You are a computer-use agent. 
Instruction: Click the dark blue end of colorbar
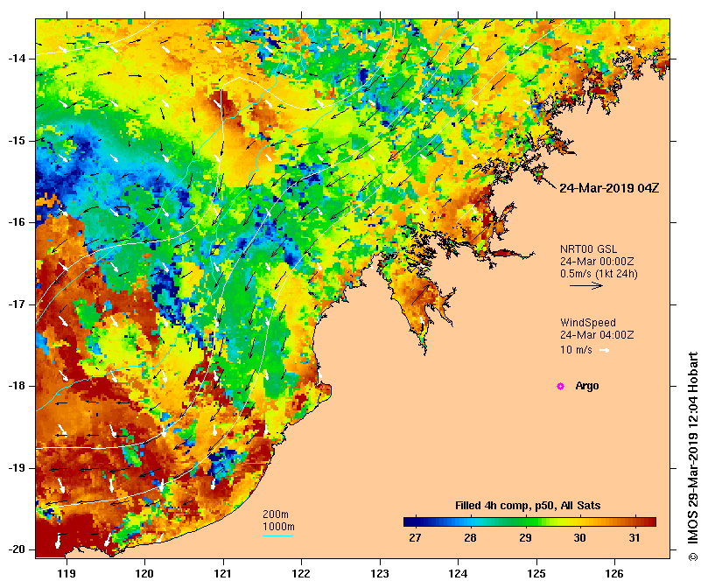409,522
